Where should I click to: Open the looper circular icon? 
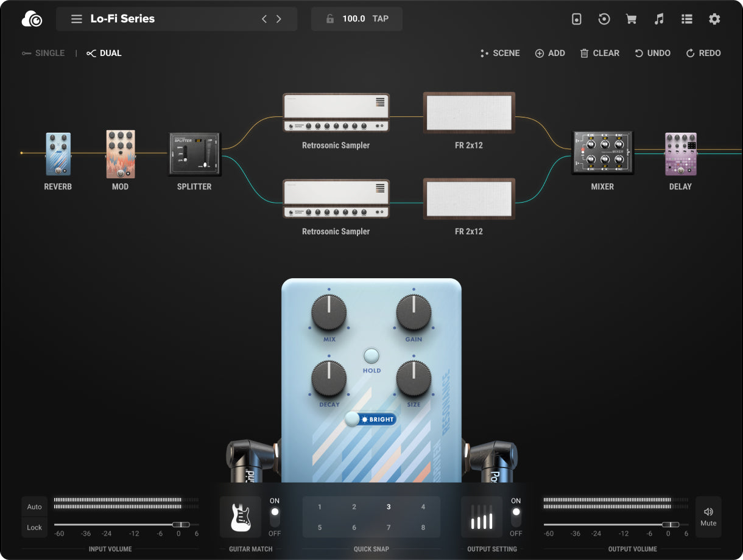click(604, 19)
